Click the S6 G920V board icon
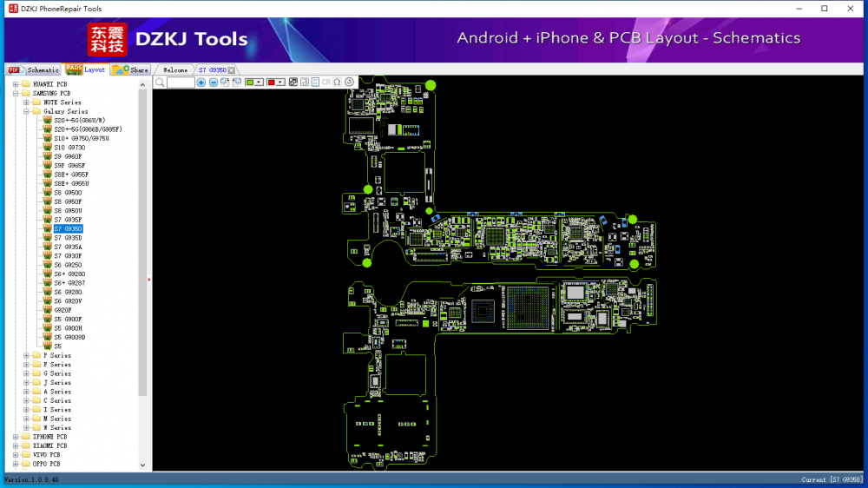Image resolution: width=868 pixels, height=488 pixels. (x=48, y=301)
